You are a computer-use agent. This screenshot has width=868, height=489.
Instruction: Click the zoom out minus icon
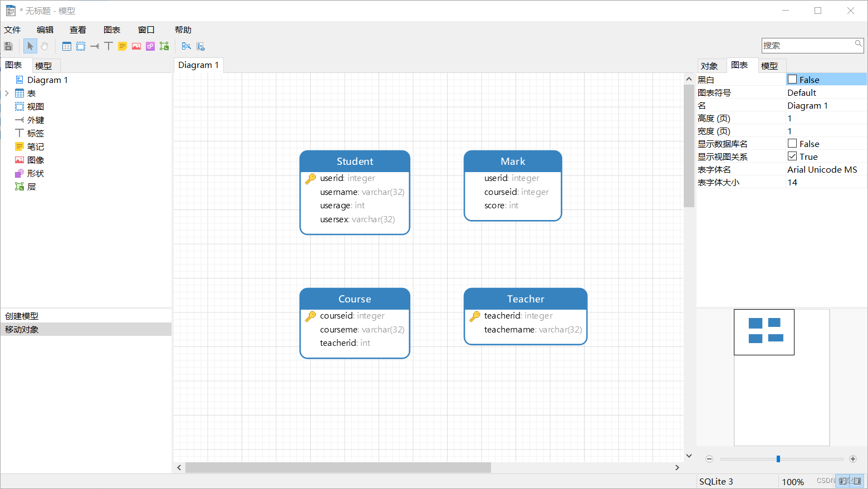point(709,459)
